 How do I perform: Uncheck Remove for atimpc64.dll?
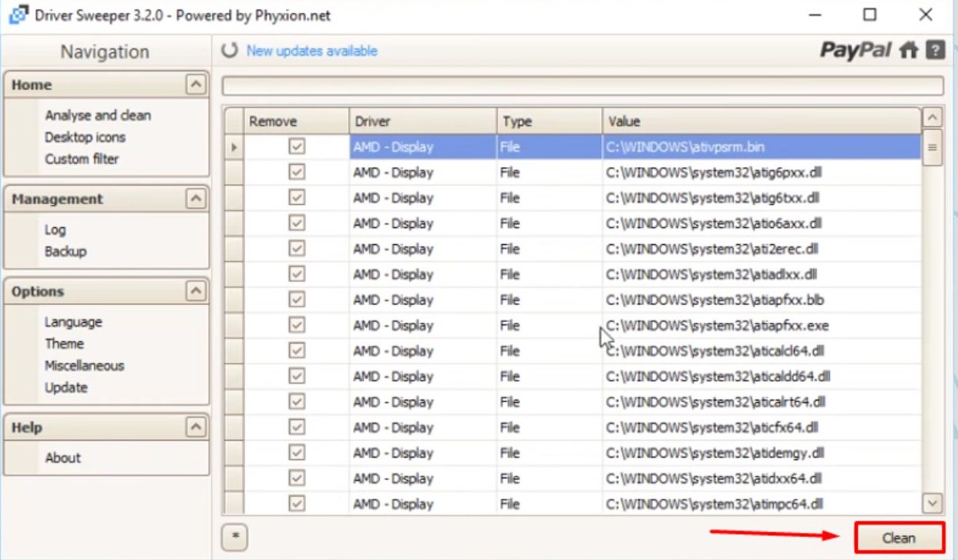[297, 504]
